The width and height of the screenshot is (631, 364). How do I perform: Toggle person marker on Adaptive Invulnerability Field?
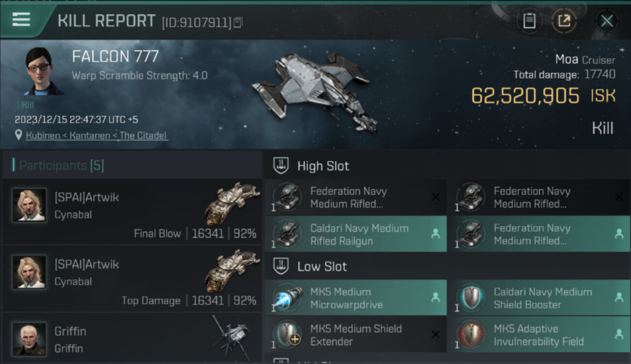pyautogui.click(x=619, y=334)
